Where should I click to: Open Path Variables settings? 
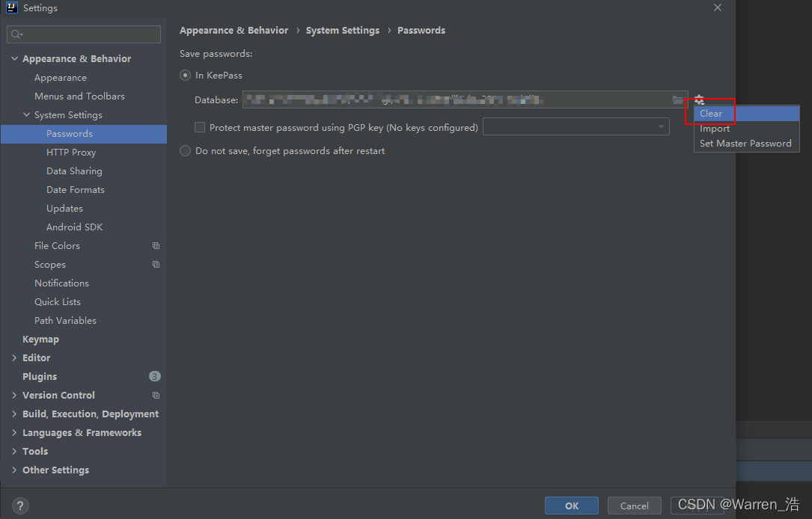point(65,320)
